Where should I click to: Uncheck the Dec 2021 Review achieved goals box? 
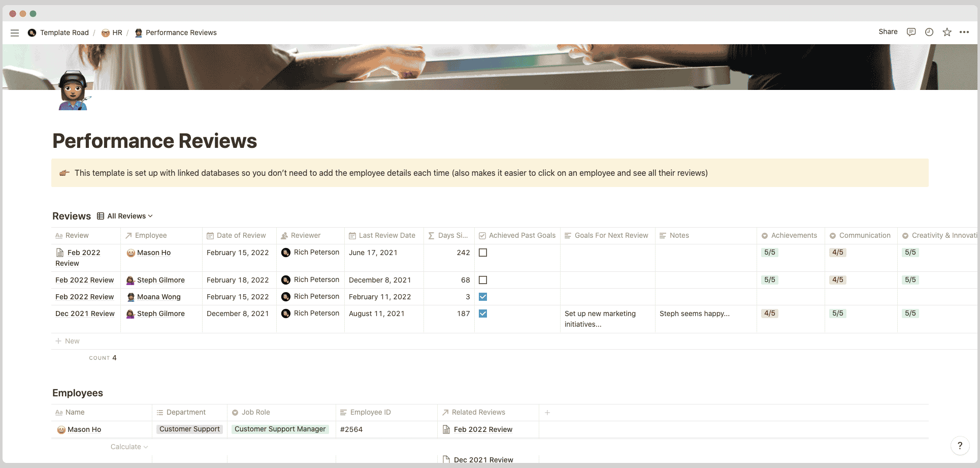[483, 314]
